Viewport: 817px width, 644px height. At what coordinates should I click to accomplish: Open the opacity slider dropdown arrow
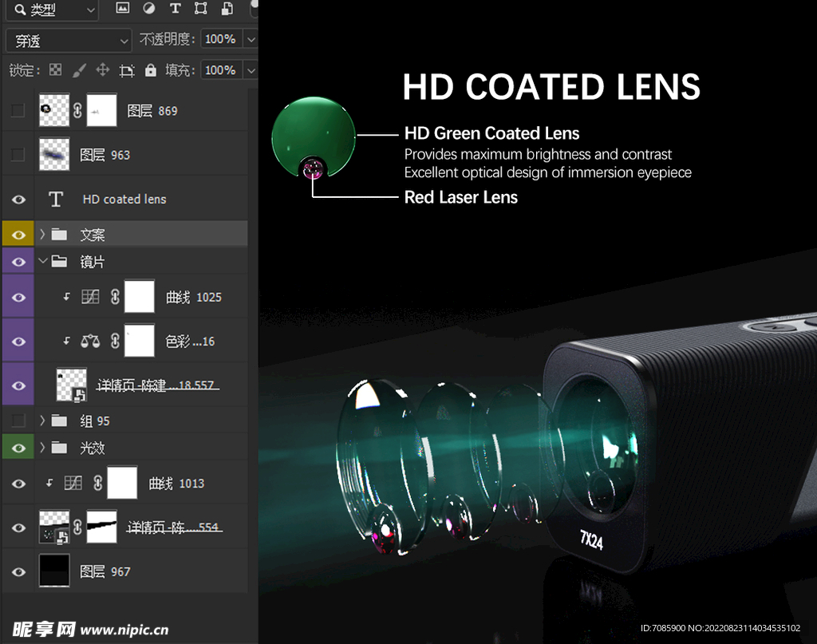[251, 39]
